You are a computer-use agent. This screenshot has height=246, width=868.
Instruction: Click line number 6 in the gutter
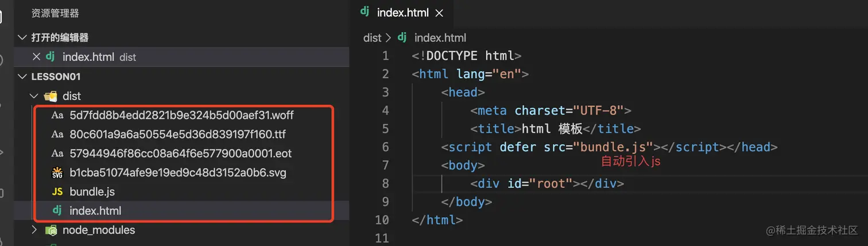(x=385, y=147)
